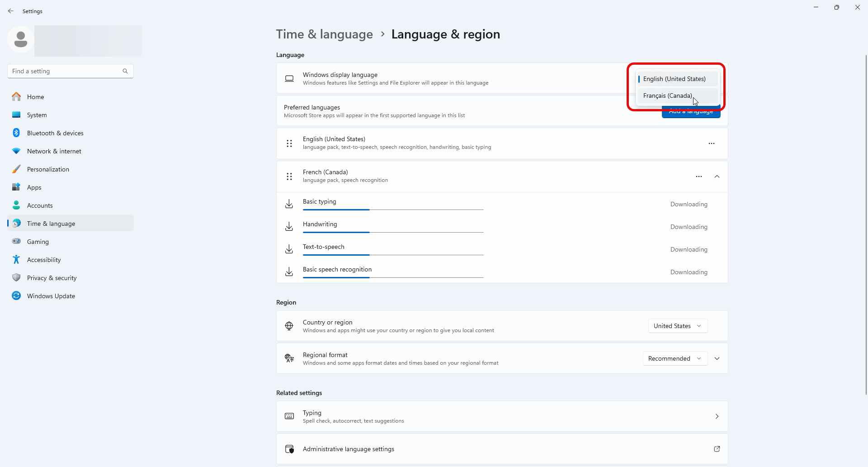Click the Windows display language monitor icon

(289, 78)
